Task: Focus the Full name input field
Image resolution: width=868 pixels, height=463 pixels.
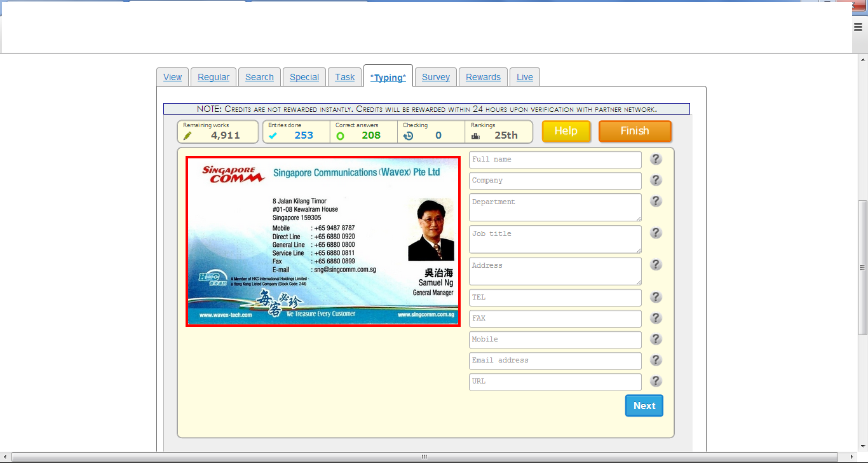Action: pos(555,160)
